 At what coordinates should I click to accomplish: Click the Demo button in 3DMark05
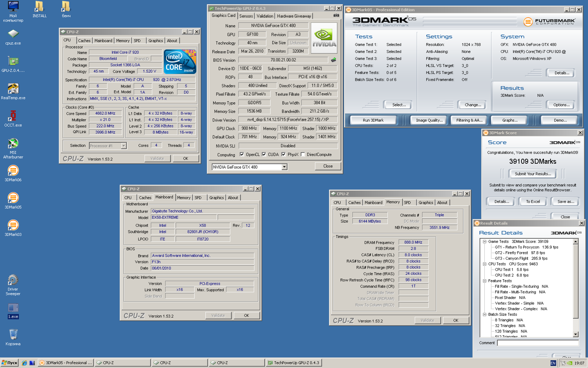tap(560, 120)
